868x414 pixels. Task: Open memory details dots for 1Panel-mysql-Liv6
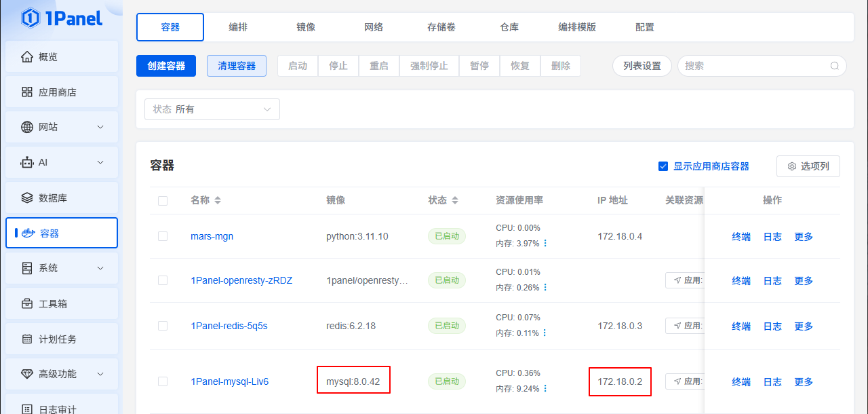tap(545, 388)
